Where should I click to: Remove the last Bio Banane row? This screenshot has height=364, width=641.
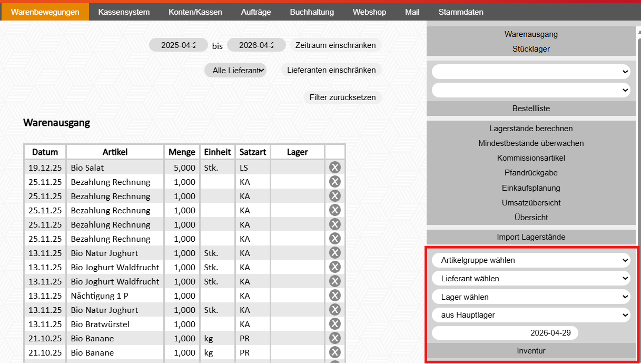pos(335,352)
